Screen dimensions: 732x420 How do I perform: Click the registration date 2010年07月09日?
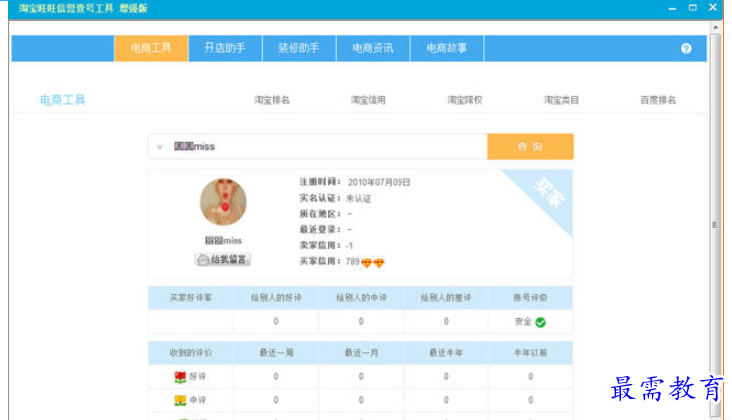click(379, 182)
